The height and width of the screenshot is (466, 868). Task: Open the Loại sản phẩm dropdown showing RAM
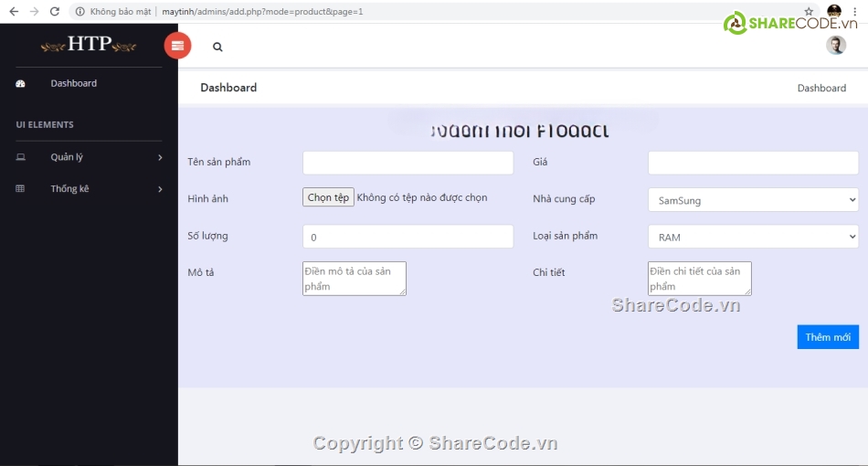coord(753,237)
